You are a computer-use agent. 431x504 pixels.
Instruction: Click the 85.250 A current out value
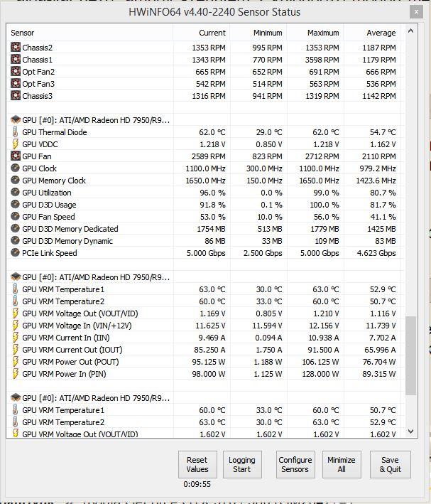[209, 350]
